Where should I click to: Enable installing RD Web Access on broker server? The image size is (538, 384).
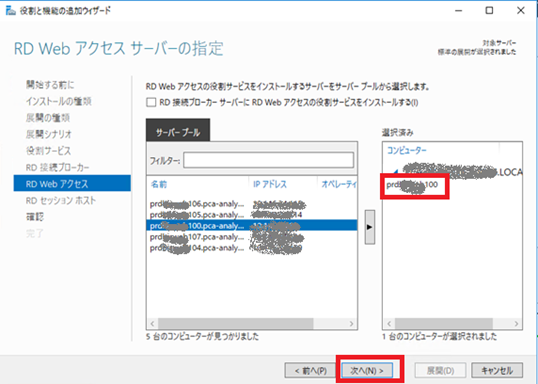(151, 102)
